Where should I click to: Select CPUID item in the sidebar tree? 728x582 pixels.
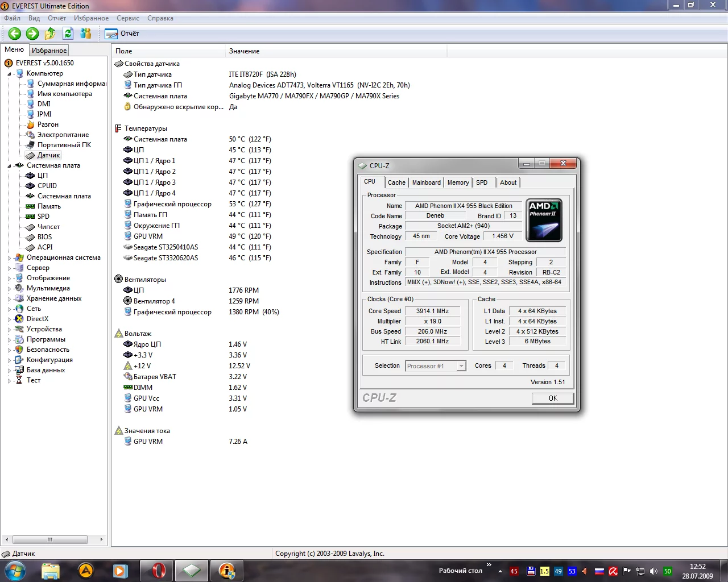click(47, 186)
